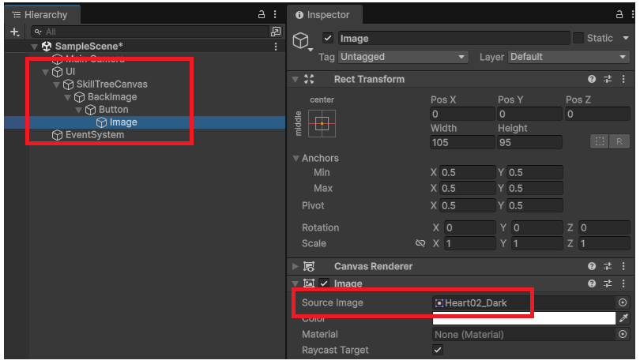Edit the Width field 105

click(462, 142)
